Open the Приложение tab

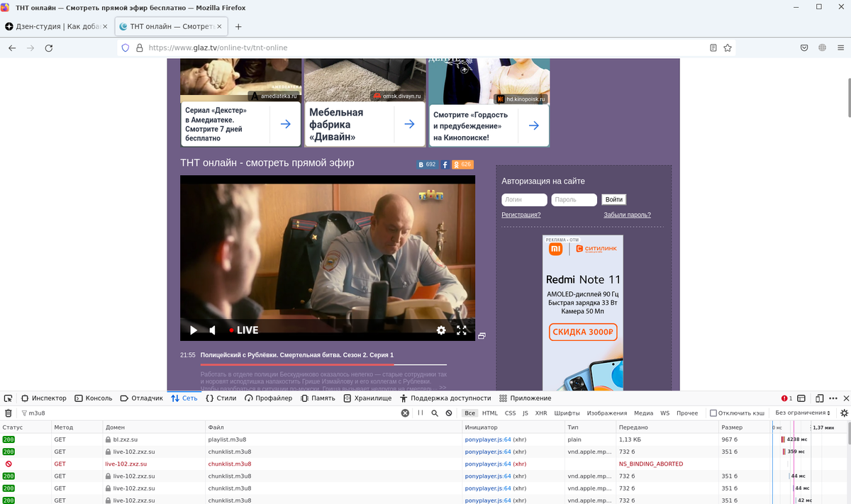click(525, 398)
